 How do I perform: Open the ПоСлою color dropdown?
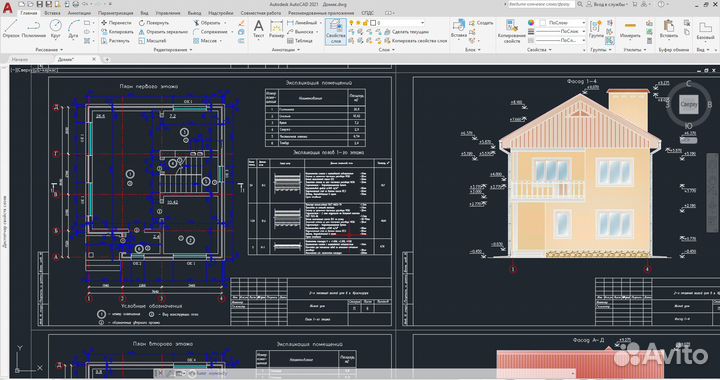click(x=584, y=22)
